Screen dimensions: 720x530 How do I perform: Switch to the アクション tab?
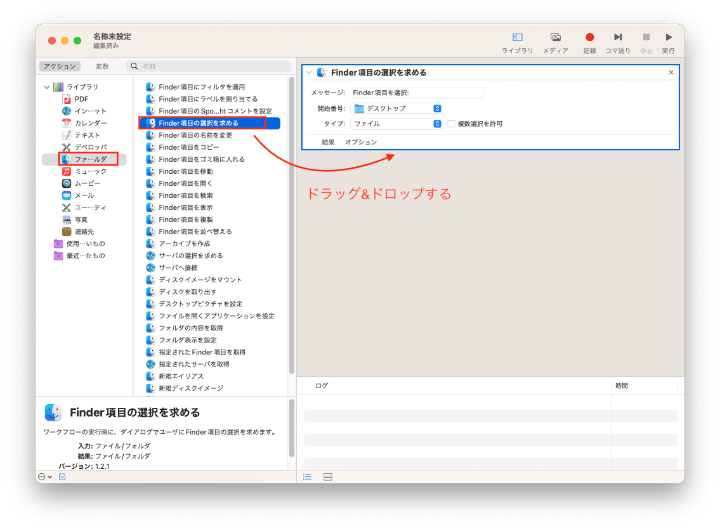[60, 66]
